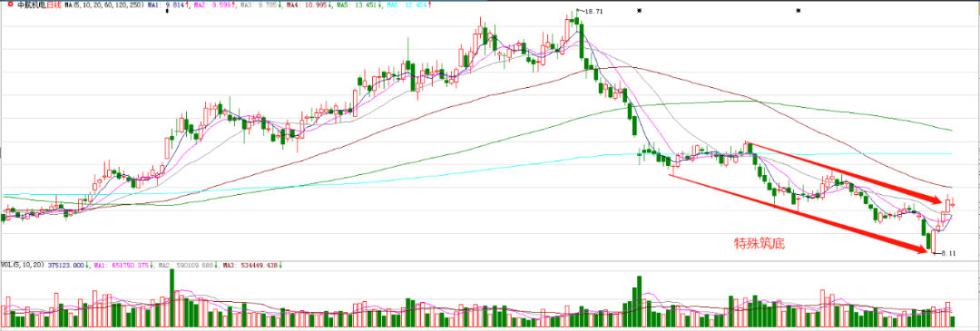The image size is (980, 331).
Task: Open the MA(5,10,20,60,120,250) parameter settings
Action: pos(104,5)
